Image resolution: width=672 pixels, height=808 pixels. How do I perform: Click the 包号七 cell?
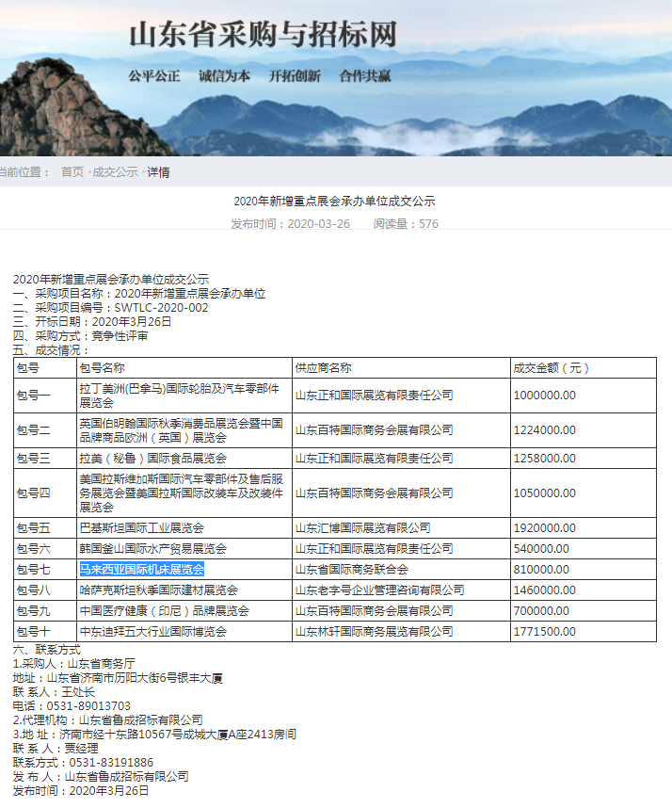[x=45, y=570]
